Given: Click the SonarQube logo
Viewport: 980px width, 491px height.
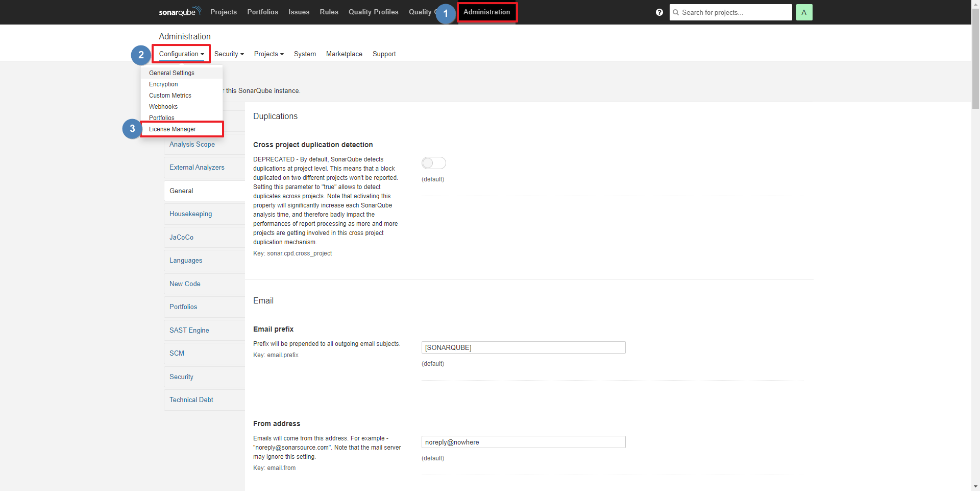Looking at the screenshot, I should click(x=180, y=12).
